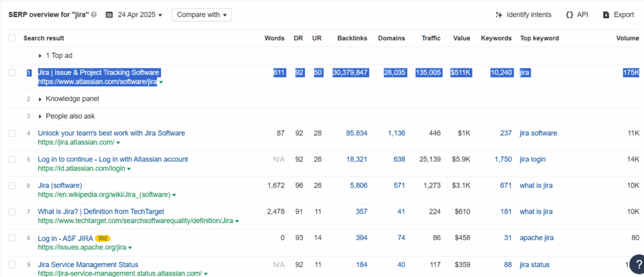The width and height of the screenshot is (644, 277).
Task: Click keywords value 10,240 in first row
Action: coord(501,73)
